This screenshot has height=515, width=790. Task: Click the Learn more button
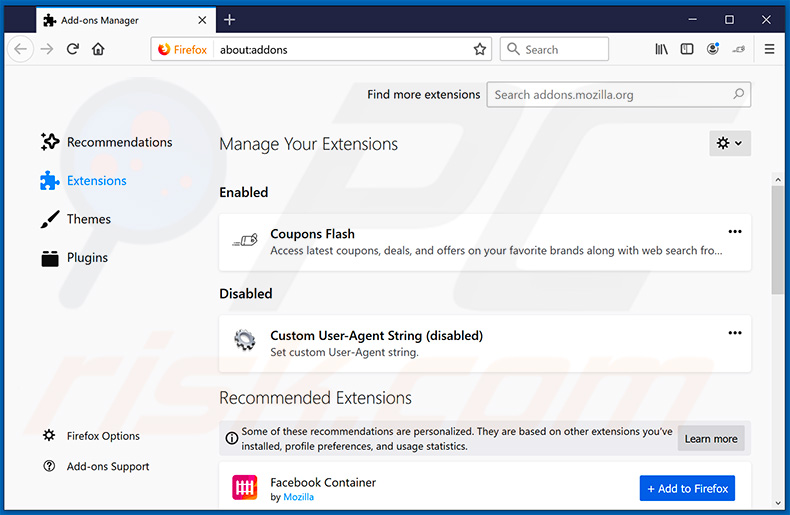pos(711,438)
